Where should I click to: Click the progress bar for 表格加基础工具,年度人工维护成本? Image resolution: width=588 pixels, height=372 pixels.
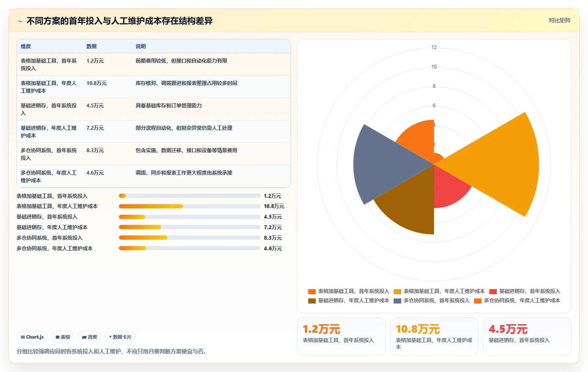[190, 206]
